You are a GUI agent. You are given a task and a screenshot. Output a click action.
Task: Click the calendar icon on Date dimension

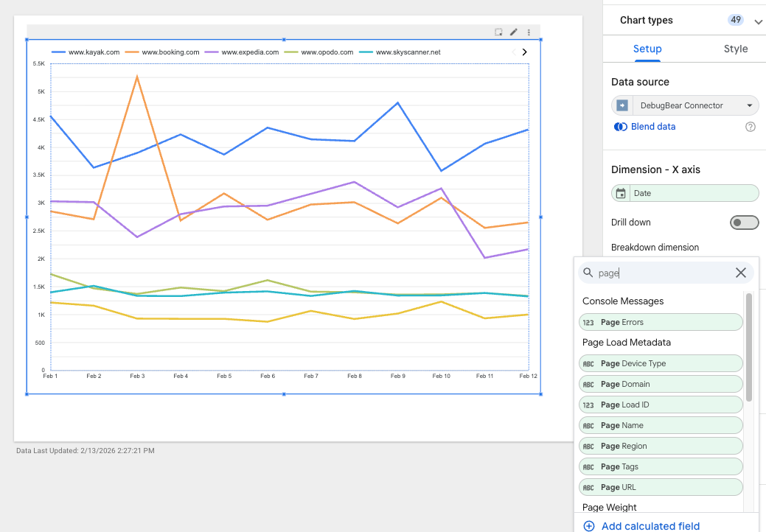[x=621, y=193]
